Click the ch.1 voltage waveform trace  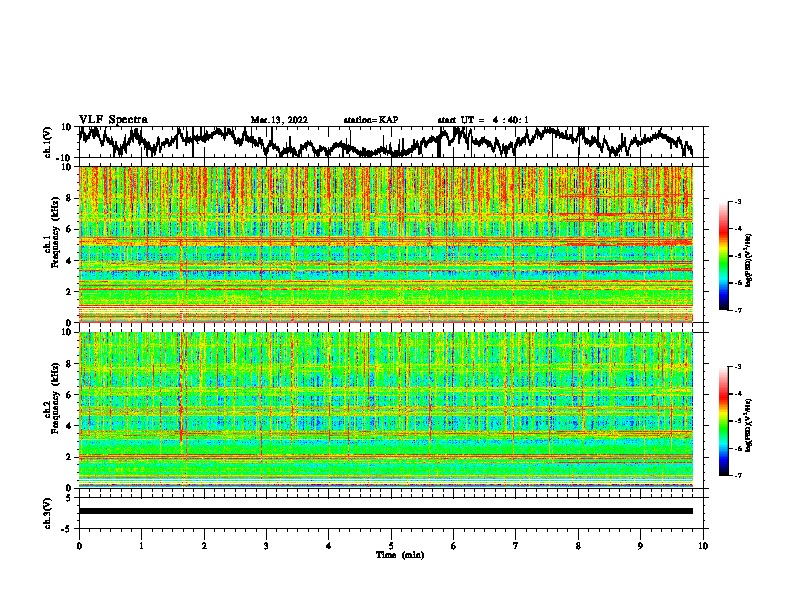pyautogui.click(x=386, y=142)
